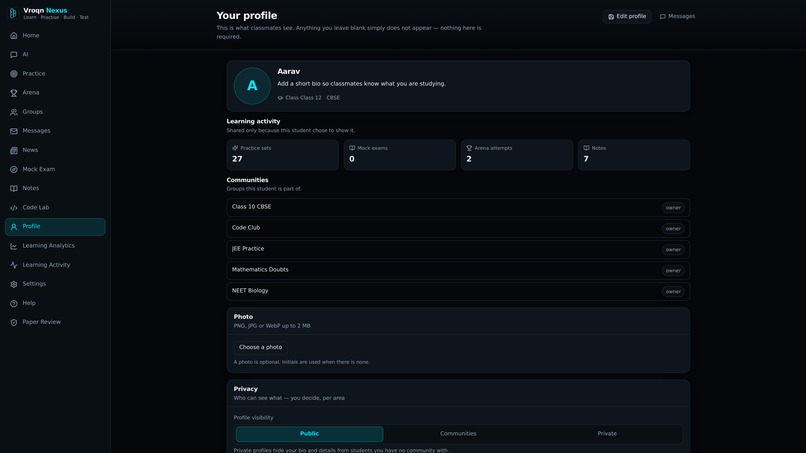
Task: Open Help question-mark icon
Action: 14,303
